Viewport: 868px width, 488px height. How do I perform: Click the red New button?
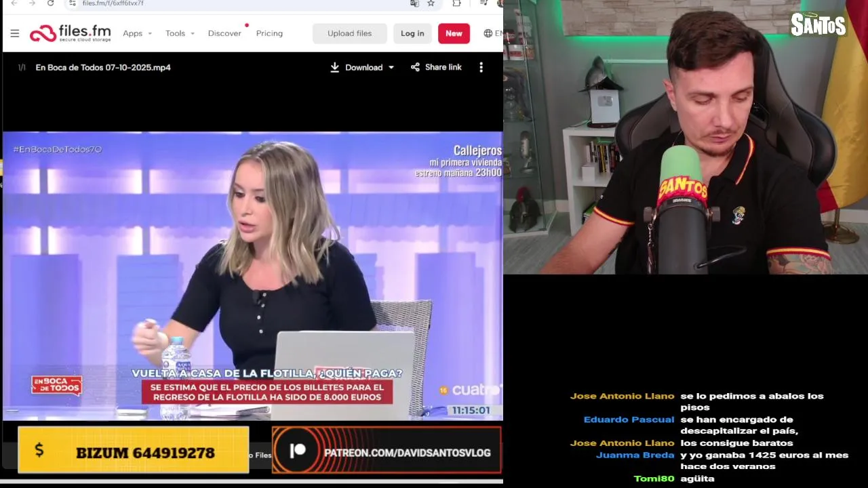pyautogui.click(x=454, y=33)
